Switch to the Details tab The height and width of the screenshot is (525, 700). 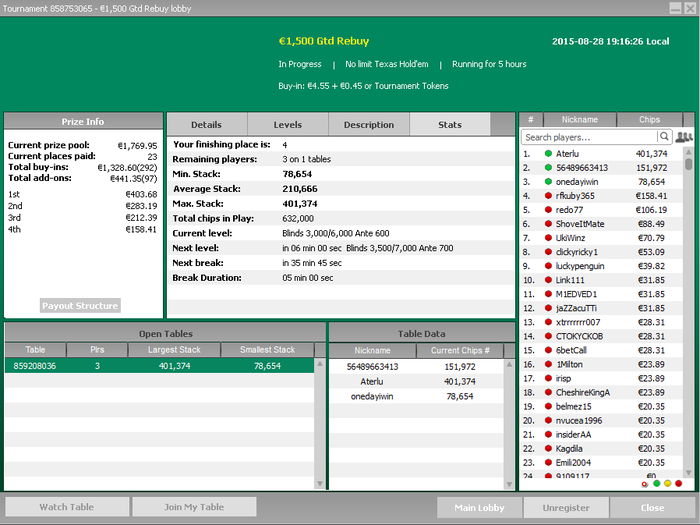tap(206, 125)
